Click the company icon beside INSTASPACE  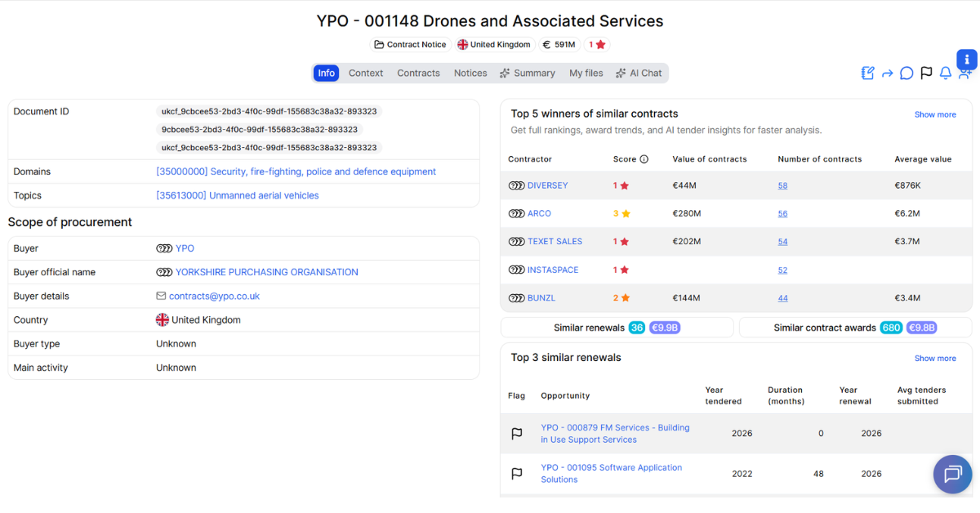pos(516,270)
